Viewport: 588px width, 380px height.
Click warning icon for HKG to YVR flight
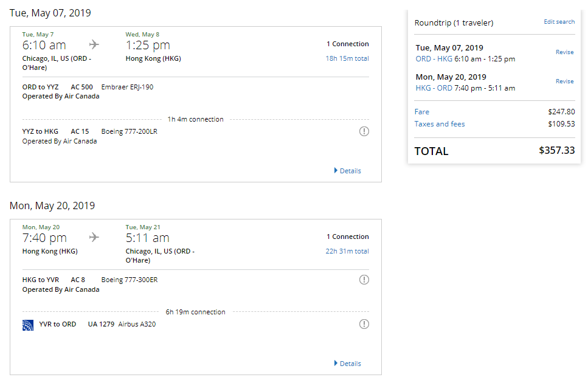pos(364,280)
